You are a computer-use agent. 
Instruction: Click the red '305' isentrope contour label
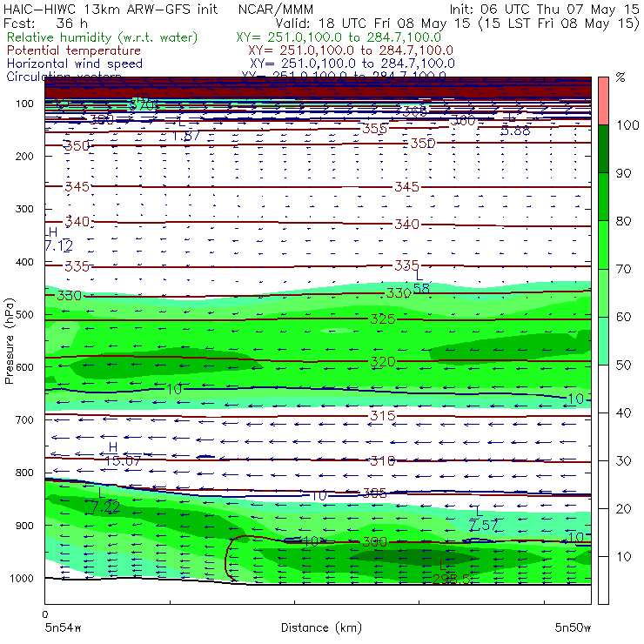374,493
